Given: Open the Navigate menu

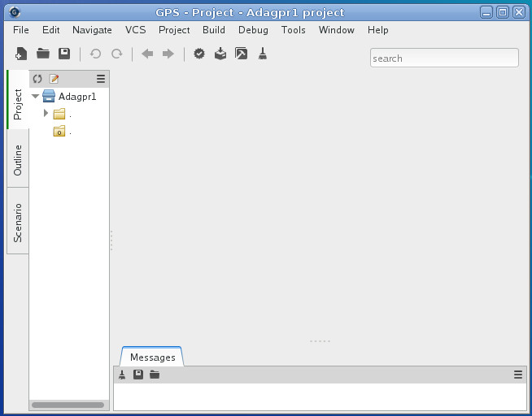Looking at the screenshot, I should [92, 30].
